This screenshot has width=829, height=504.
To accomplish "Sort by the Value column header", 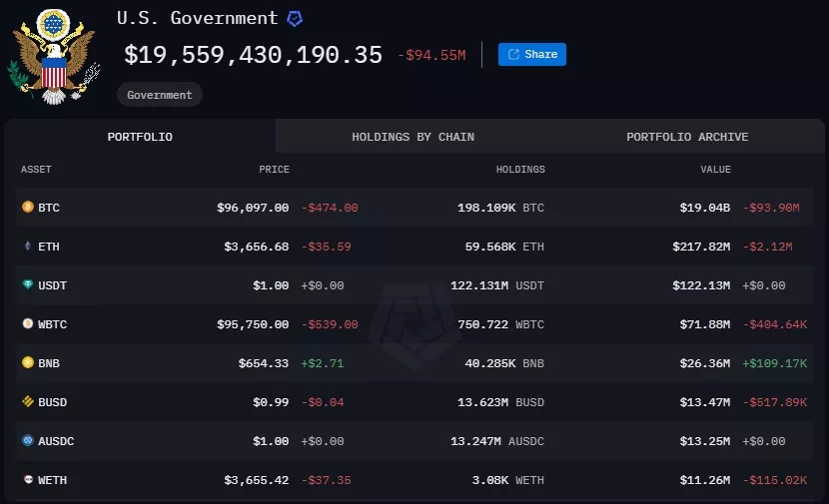I will click(x=715, y=170).
